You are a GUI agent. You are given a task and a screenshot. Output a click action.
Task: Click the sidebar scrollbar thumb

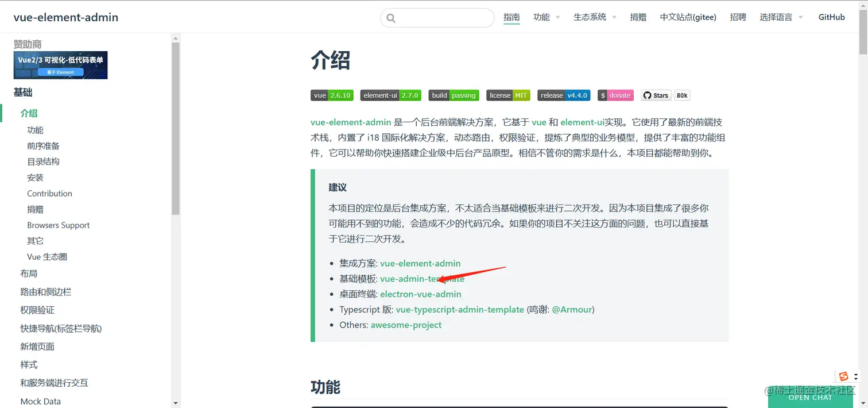coord(176,128)
